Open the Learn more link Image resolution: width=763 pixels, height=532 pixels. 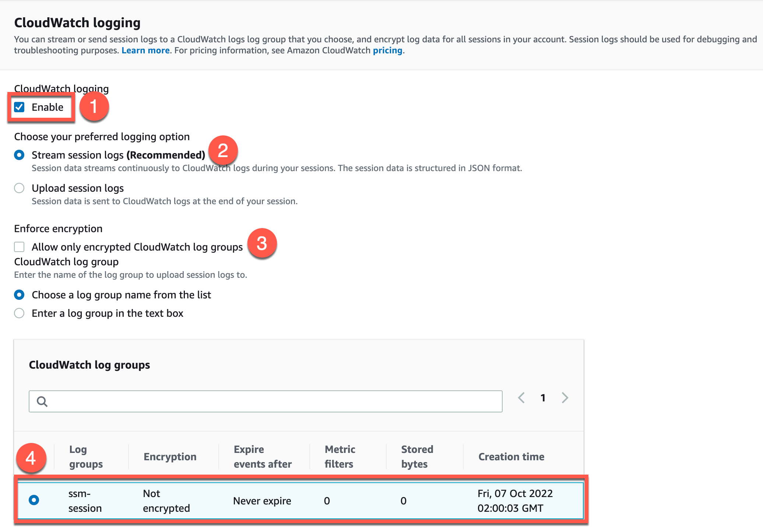pos(145,50)
